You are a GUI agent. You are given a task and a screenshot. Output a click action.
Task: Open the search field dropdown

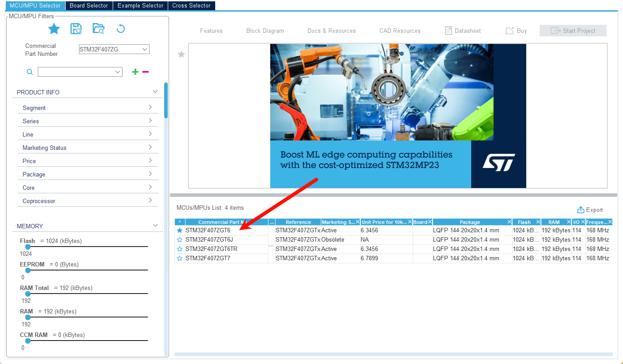click(118, 72)
